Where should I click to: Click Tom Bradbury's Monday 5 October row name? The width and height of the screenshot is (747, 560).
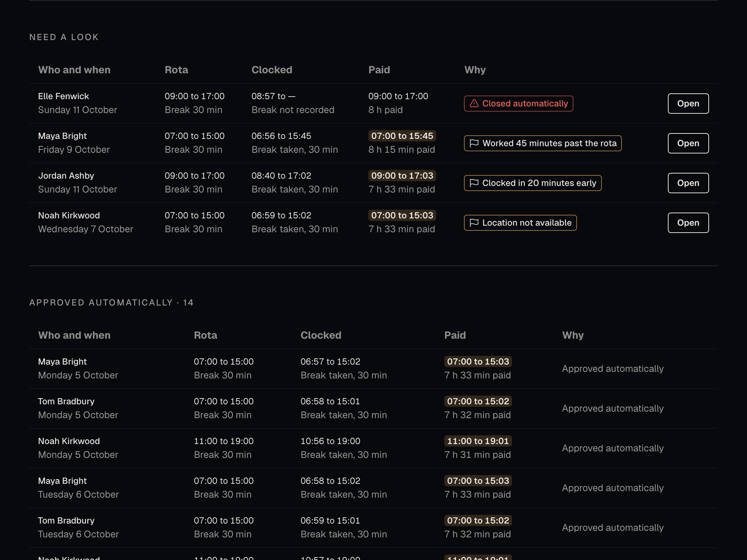point(66,401)
